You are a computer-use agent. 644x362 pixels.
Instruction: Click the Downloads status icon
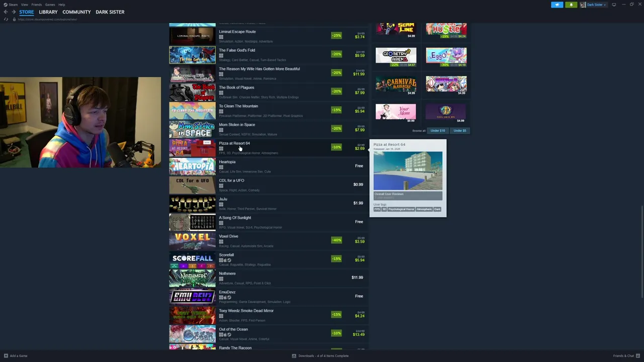click(294, 356)
